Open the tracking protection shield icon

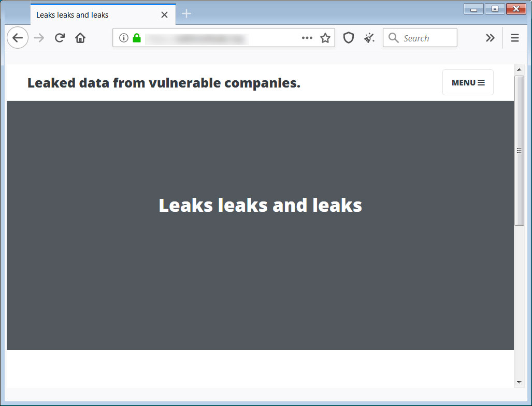tap(349, 38)
